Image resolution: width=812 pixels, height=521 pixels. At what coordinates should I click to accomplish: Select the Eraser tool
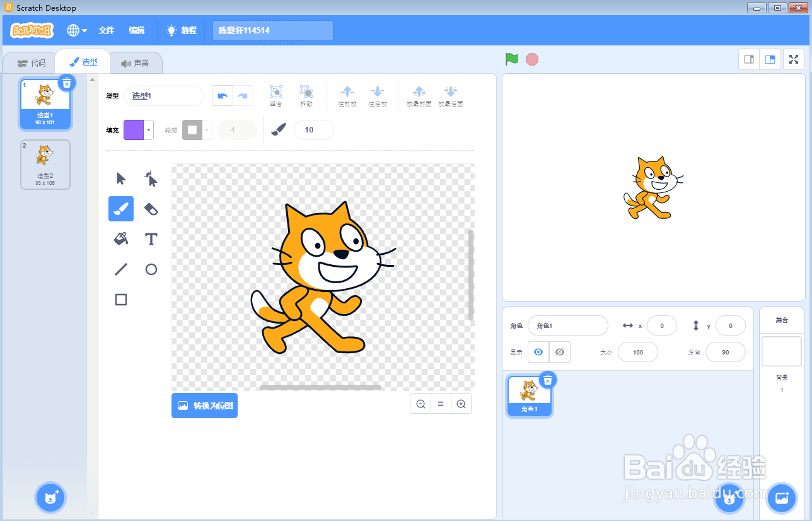(151, 209)
